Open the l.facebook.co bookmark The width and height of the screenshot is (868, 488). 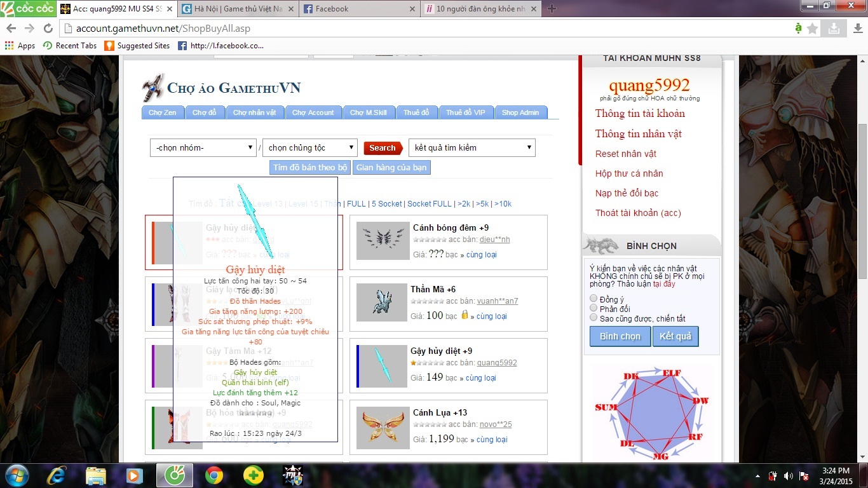(220, 46)
